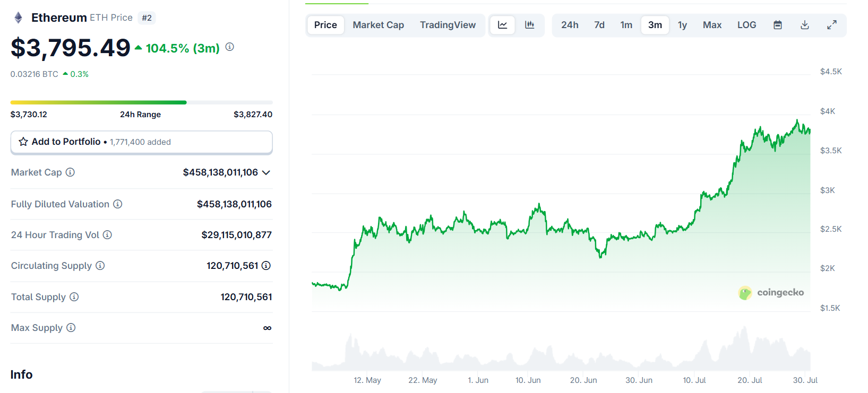868x393 pixels.
Task: Click Fully Diluted Valuation $458,138,011,106 value
Action: coord(234,204)
